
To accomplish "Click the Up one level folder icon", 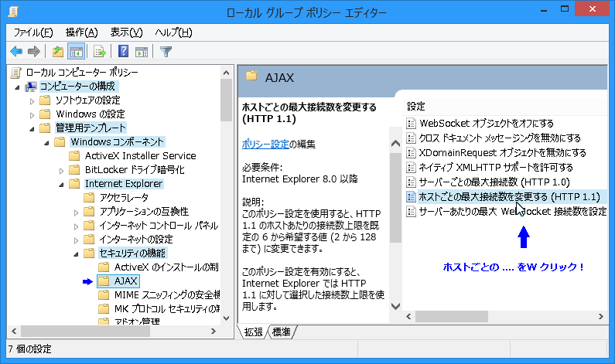I will point(58,51).
